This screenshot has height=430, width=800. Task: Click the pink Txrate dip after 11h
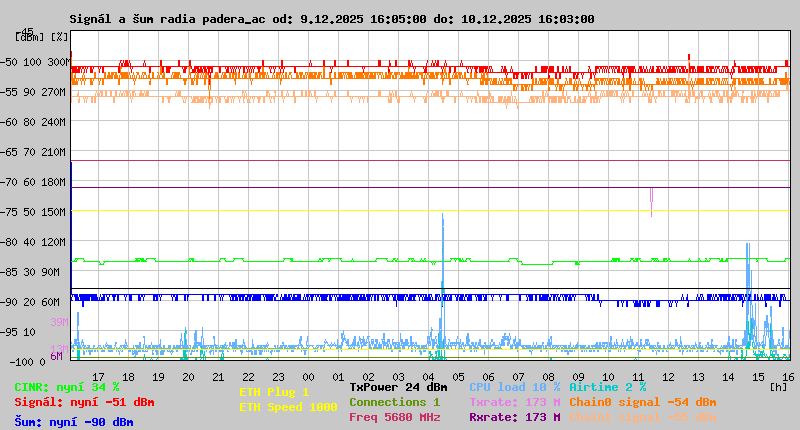coord(652,202)
